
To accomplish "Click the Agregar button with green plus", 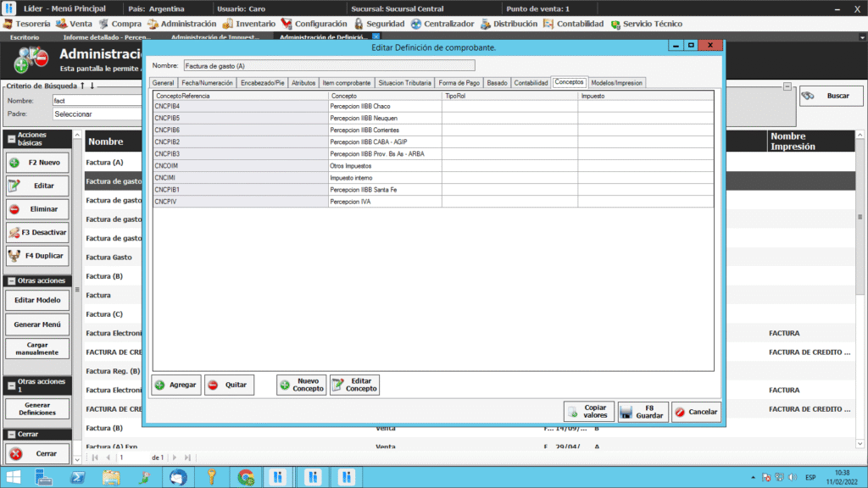I will [x=176, y=385].
